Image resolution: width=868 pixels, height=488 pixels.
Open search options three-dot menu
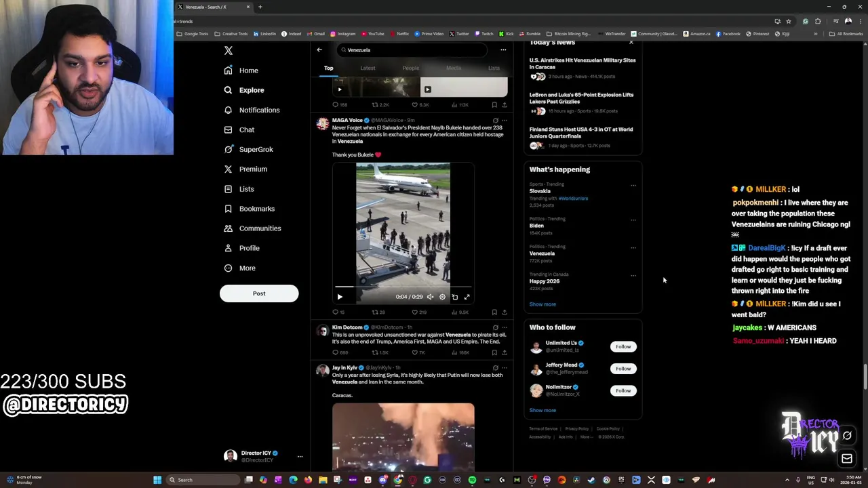[503, 49]
